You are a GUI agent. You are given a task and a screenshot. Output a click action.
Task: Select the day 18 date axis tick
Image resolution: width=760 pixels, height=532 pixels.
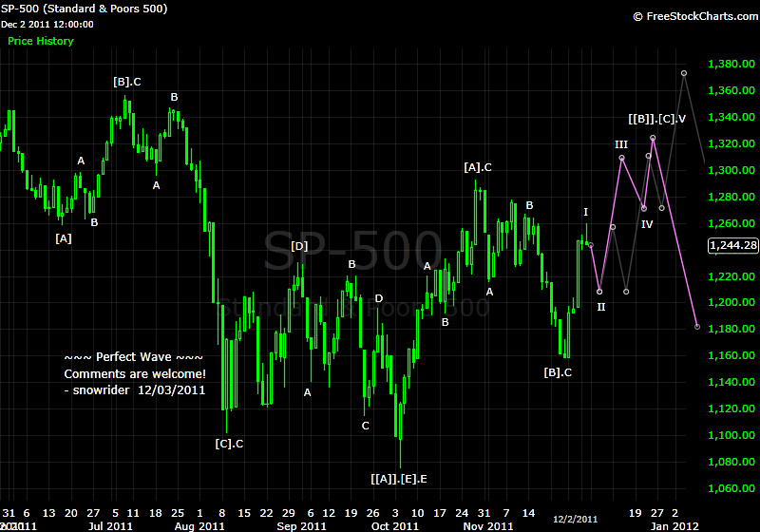point(156,513)
